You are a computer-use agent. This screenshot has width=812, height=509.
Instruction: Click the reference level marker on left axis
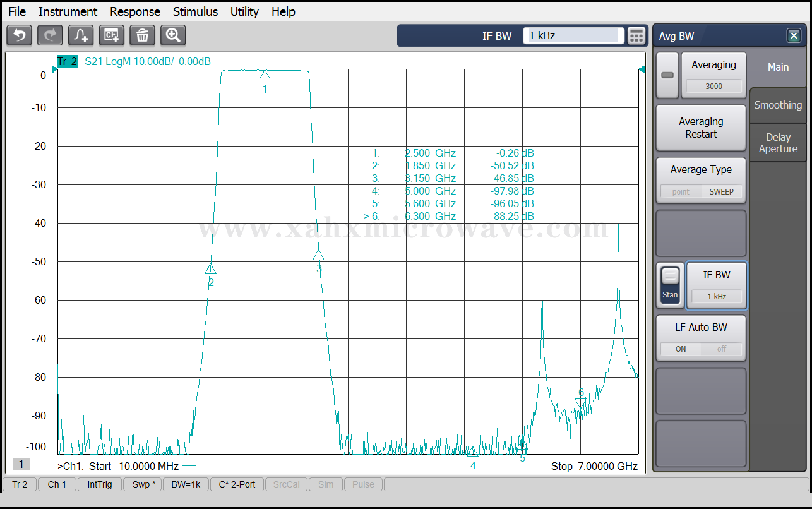(x=54, y=69)
